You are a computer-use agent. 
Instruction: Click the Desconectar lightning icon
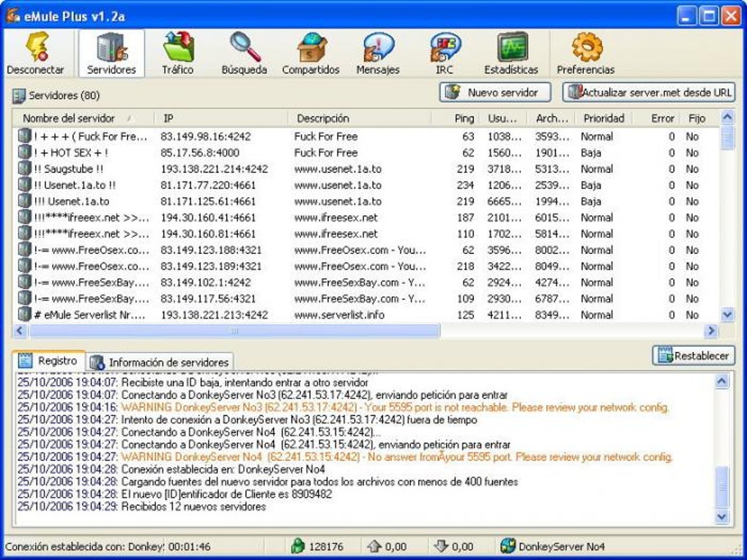pos(37,47)
